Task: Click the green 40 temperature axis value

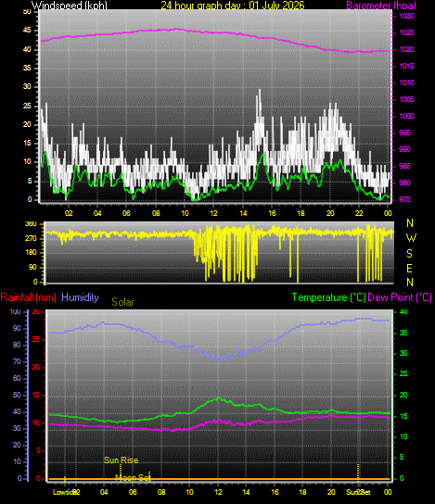Action: point(403,312)
